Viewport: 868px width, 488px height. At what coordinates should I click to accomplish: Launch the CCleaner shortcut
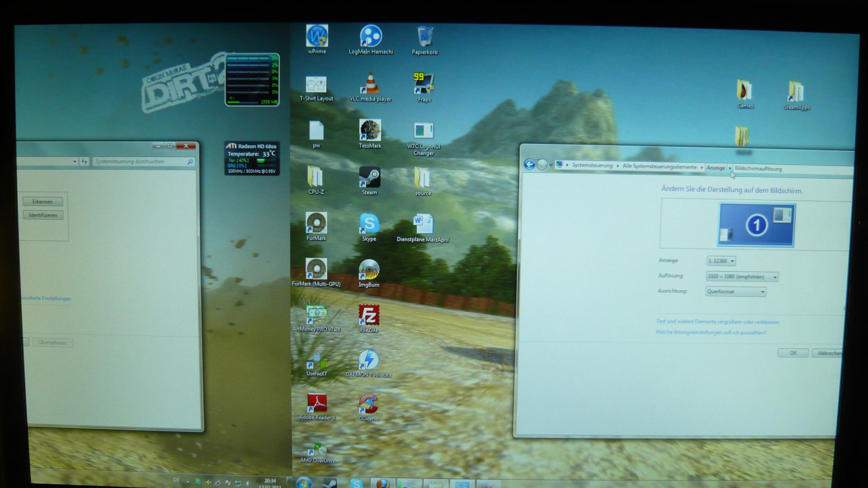[x=369, y=404]
